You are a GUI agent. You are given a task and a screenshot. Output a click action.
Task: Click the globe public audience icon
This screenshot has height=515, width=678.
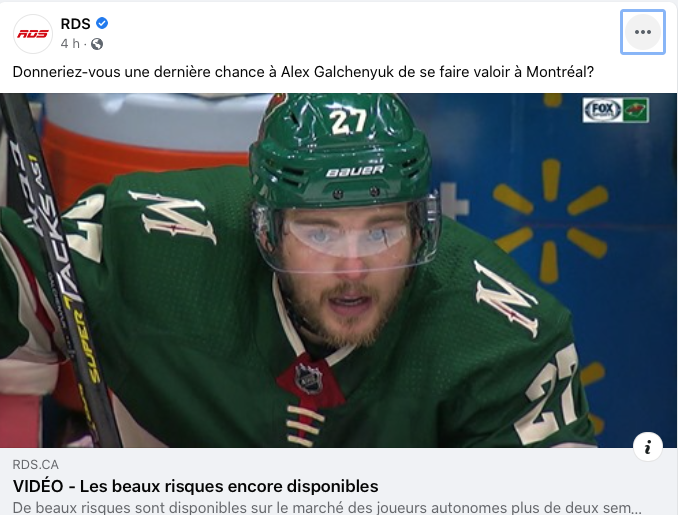click(97, 44)
